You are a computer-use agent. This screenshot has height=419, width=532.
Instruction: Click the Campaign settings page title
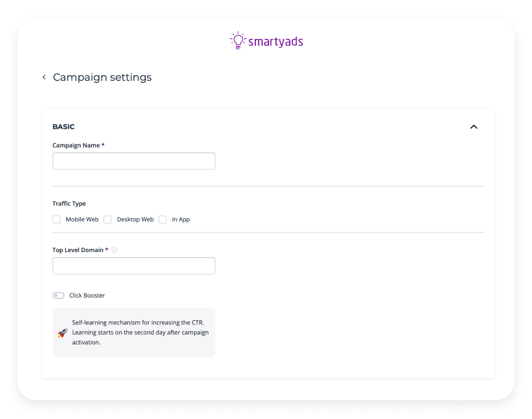102,78
